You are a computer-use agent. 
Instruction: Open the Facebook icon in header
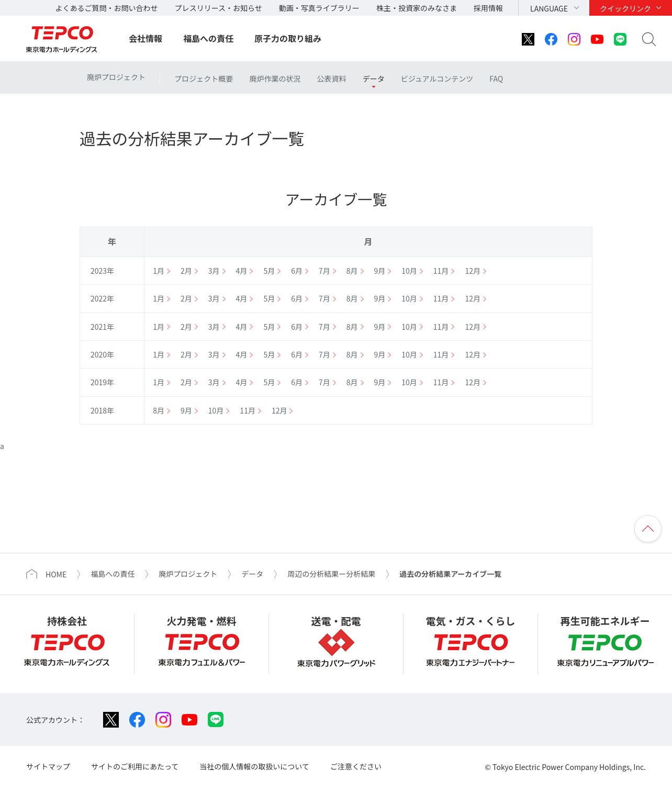[x=551, y=39]
